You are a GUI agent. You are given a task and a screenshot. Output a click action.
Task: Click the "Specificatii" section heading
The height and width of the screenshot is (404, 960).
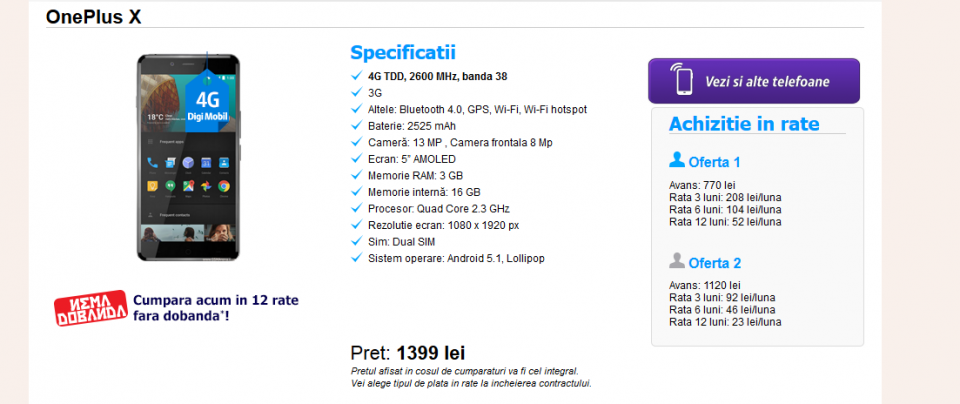coord(402,53)
